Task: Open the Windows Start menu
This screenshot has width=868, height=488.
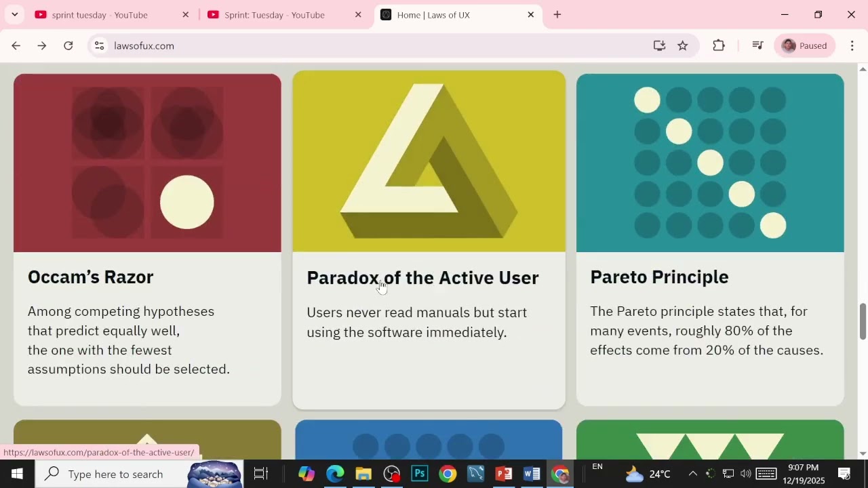Action: click(17, 474)
